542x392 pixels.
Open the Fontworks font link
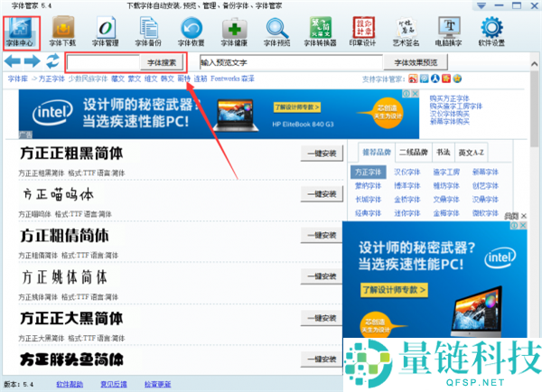point(225,79)
